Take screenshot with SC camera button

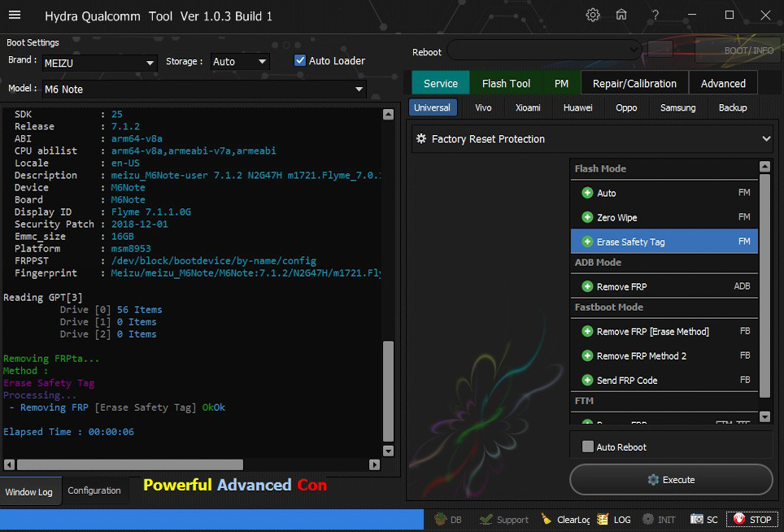point(704,520)
